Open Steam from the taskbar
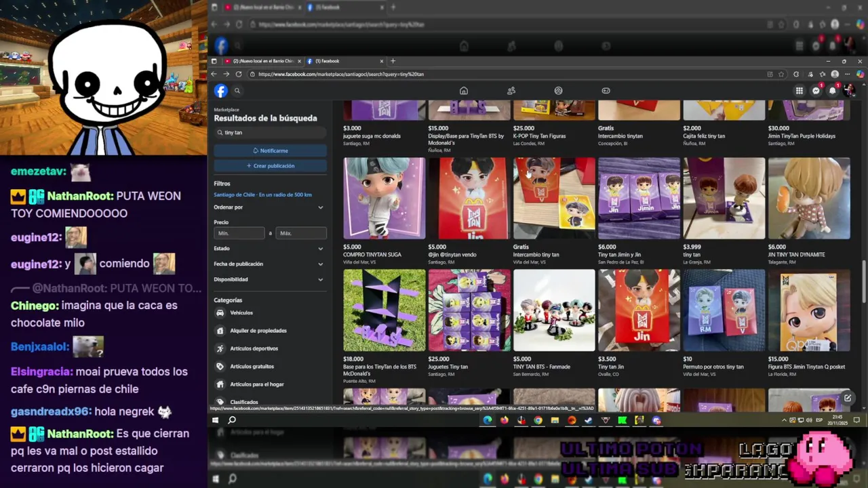This screenshot has height=488, width=868. click(589, 420)
